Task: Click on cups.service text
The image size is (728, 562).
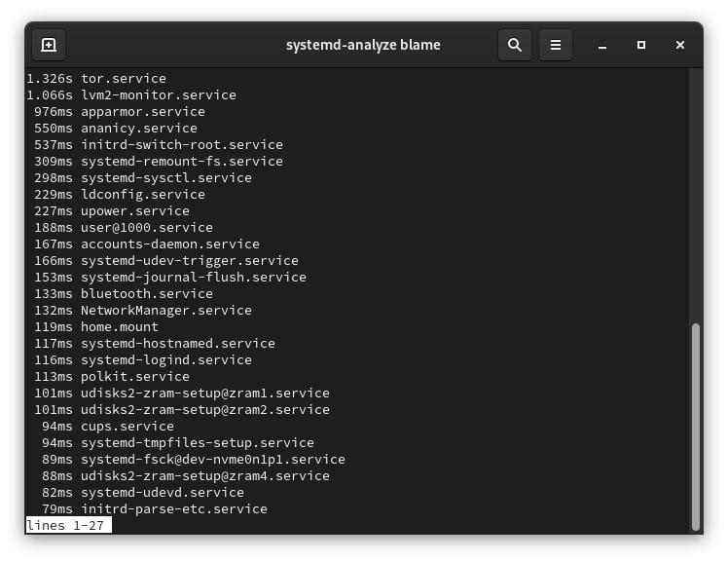Action: coord(127,426)
